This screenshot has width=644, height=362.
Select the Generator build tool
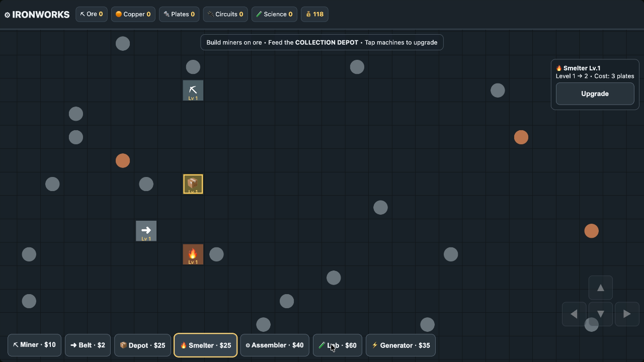(x=400, y=345)
